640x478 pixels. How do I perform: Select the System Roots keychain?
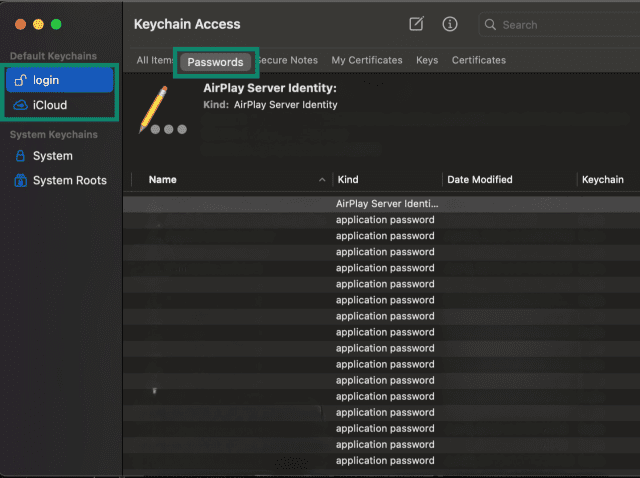tap(60, 180)
